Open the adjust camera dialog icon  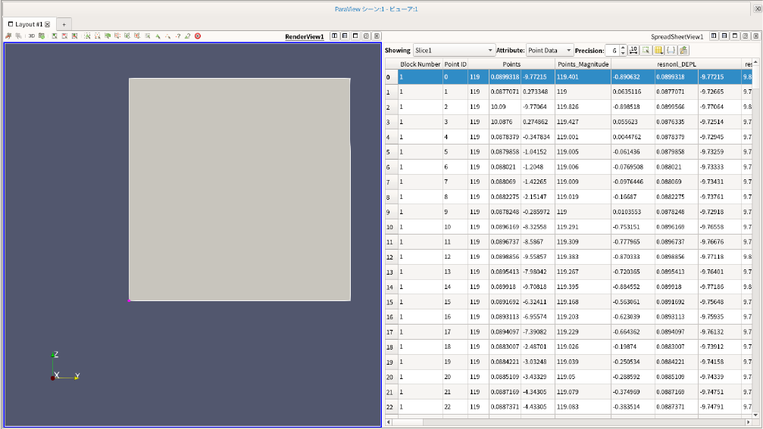click(x=42, y=36)
